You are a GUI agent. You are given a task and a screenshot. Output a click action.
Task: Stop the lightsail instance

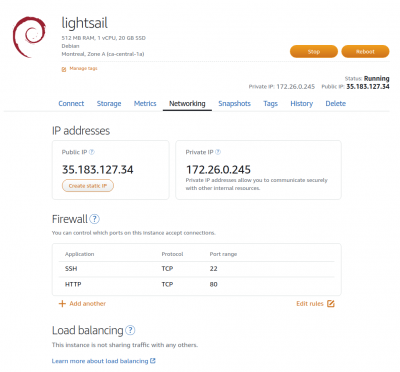[x=314, y=52]
